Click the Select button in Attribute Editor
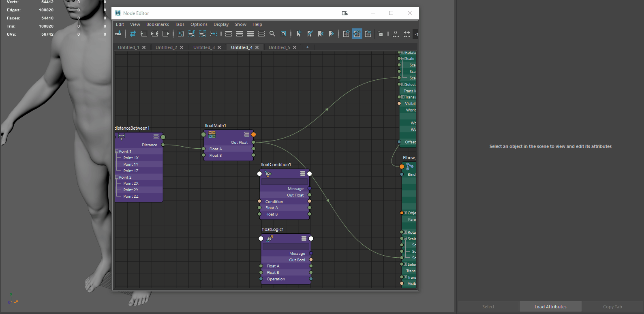The height and width of the screenshot is (314, 644). click(x=488, y=307)
